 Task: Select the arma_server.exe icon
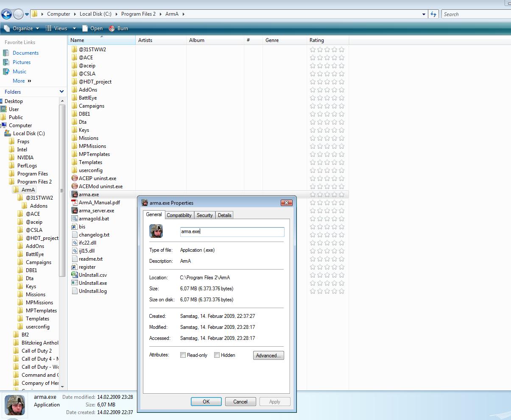coord(75,211)
